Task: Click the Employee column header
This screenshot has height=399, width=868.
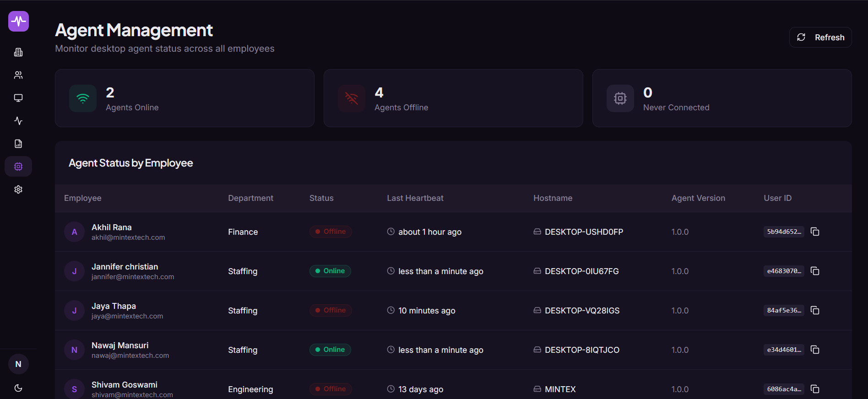Action: (83, 198)
